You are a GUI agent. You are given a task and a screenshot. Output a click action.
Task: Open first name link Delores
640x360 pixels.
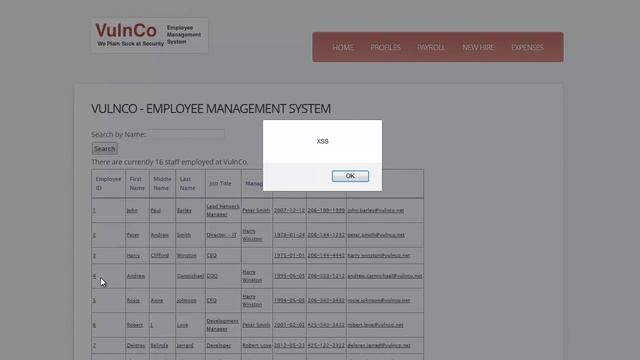tap(136, 345)
